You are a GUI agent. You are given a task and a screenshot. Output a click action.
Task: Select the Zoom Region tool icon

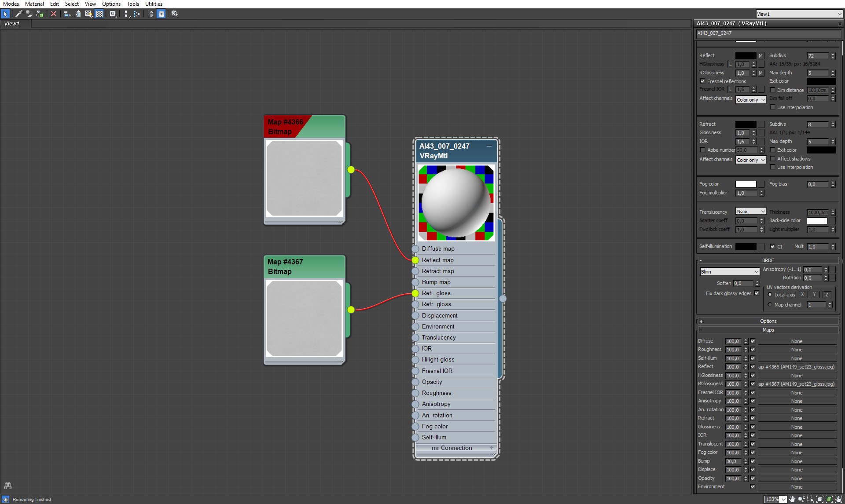click(810, 499)
